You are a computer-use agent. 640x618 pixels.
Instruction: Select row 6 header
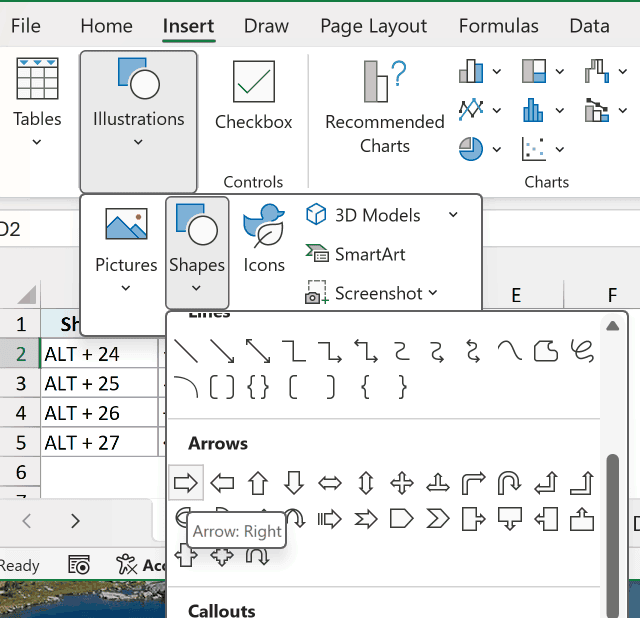point(20,472)
